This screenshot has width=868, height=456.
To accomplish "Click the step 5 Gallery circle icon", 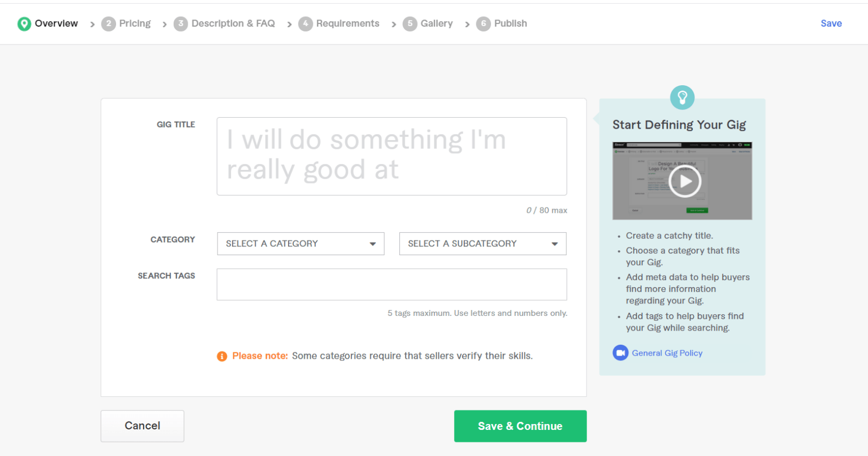I will tap(410, 24).
